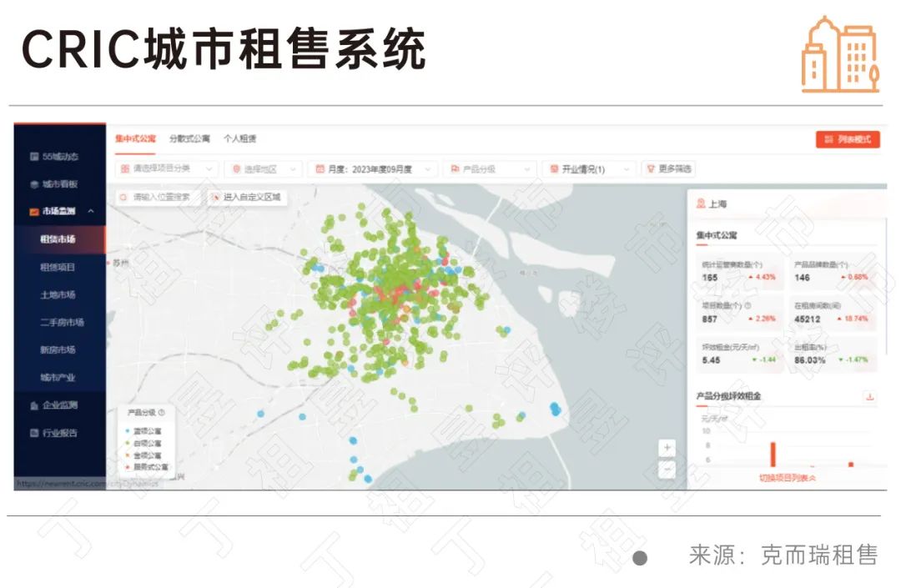901x588 pixels.
Task: Open the 产品分级 dropdown
Action: coord(490,168)
